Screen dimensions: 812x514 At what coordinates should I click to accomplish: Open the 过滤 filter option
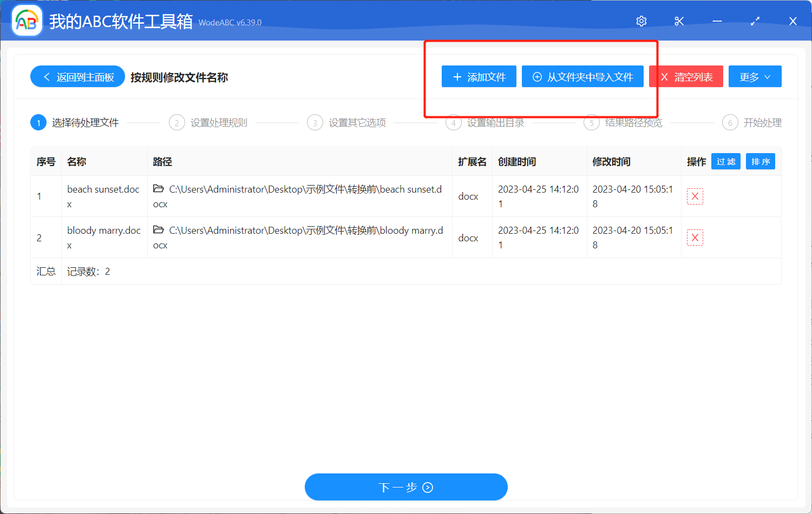pyautogui.click(x=725, y=161)
